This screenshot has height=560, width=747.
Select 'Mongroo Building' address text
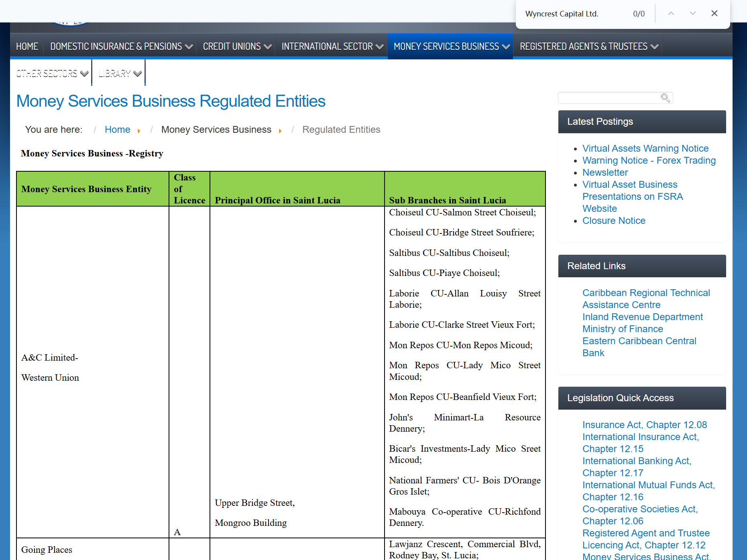click(251, 523)
